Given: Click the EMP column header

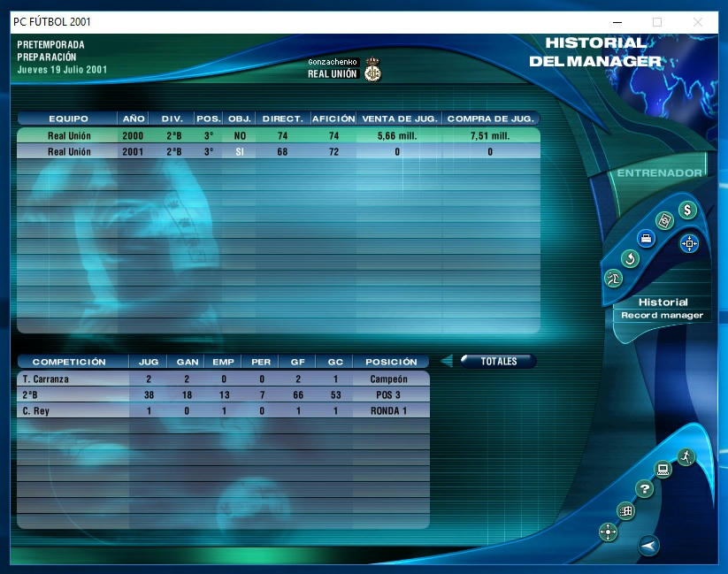Looking at the screenshot, I should (x=223, y=362).
